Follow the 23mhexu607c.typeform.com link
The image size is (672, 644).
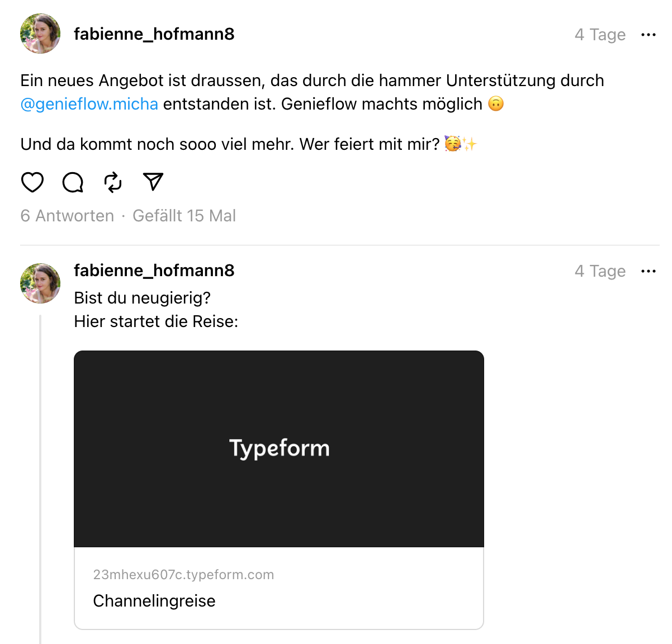(183, 575)
